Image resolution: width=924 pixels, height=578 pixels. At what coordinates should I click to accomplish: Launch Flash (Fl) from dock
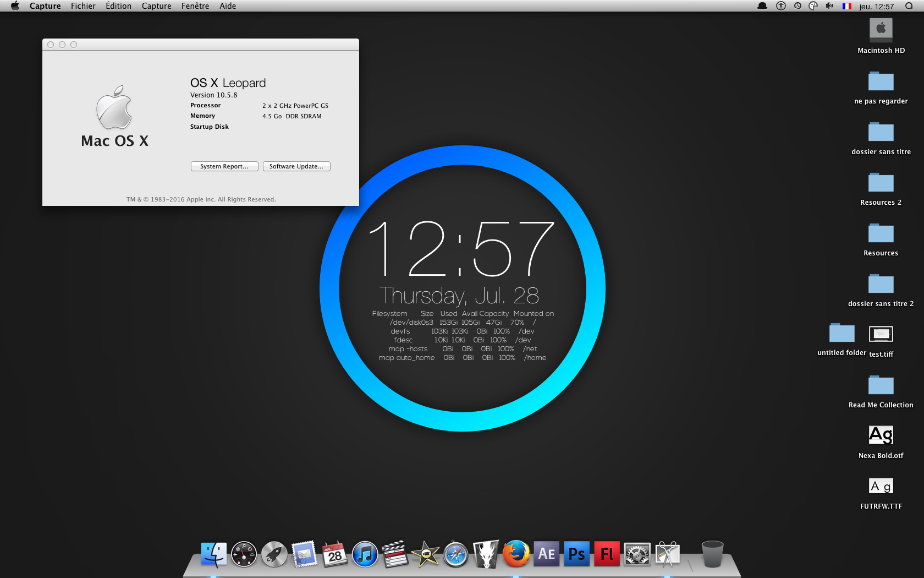pyautogui.click(x=607, y=554)
